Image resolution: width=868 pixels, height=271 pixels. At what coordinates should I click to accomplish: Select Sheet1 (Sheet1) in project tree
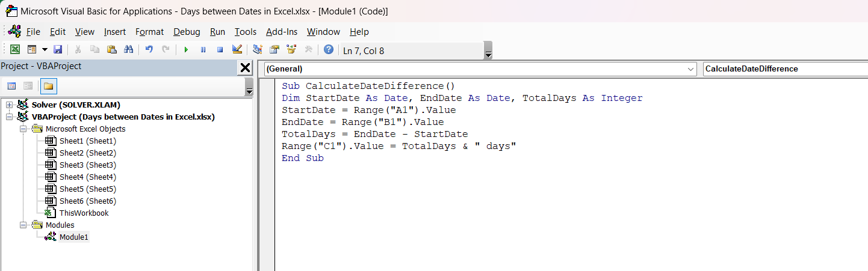(x=88, y=141)
